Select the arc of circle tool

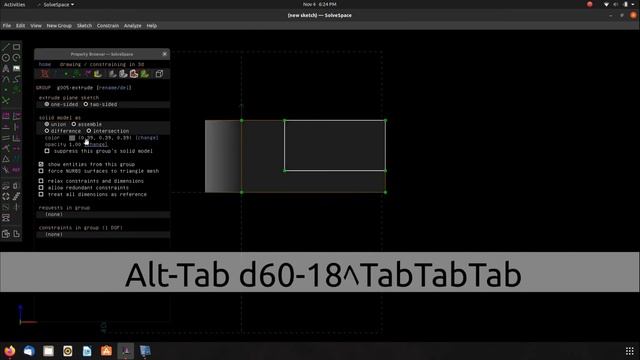click(x=16, y=58)
